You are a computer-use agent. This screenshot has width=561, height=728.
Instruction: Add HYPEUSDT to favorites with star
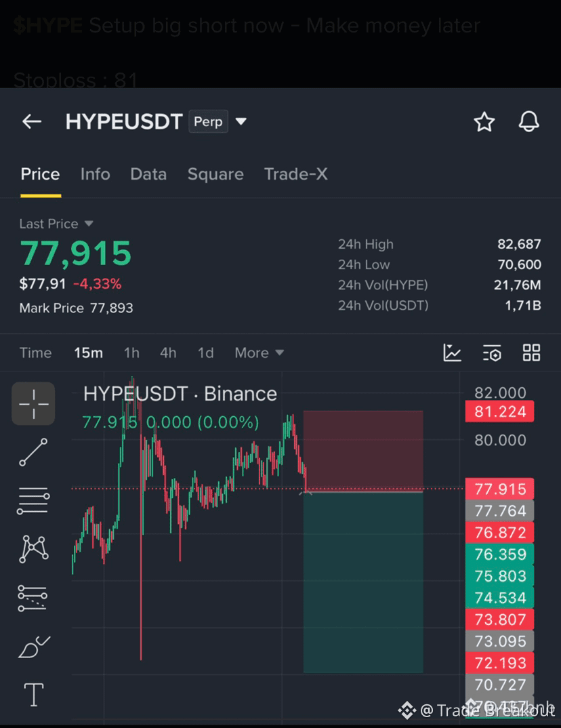click(x=484, y=121)
